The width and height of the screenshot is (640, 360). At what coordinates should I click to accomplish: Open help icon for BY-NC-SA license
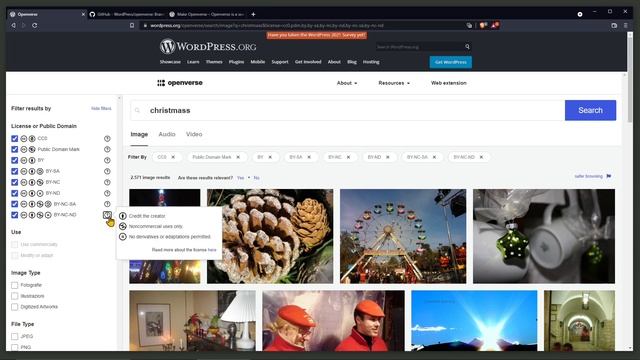[107, 204]
